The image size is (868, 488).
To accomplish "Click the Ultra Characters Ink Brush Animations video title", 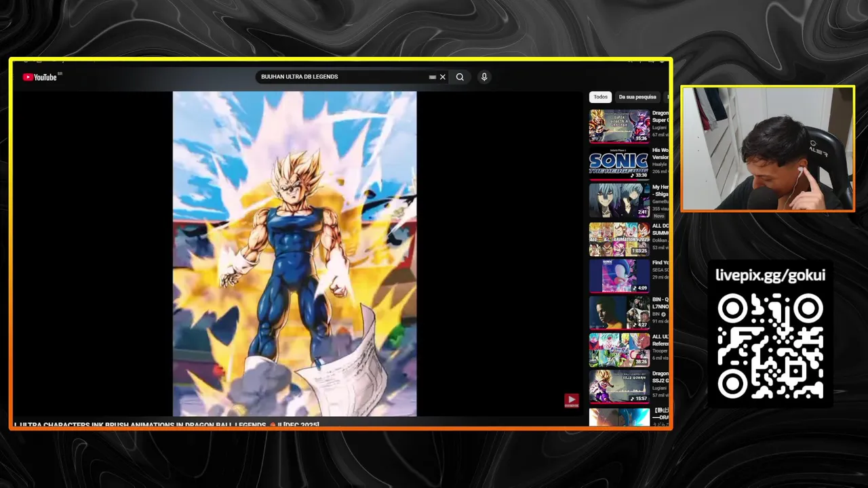I will [x=167, y=425].
